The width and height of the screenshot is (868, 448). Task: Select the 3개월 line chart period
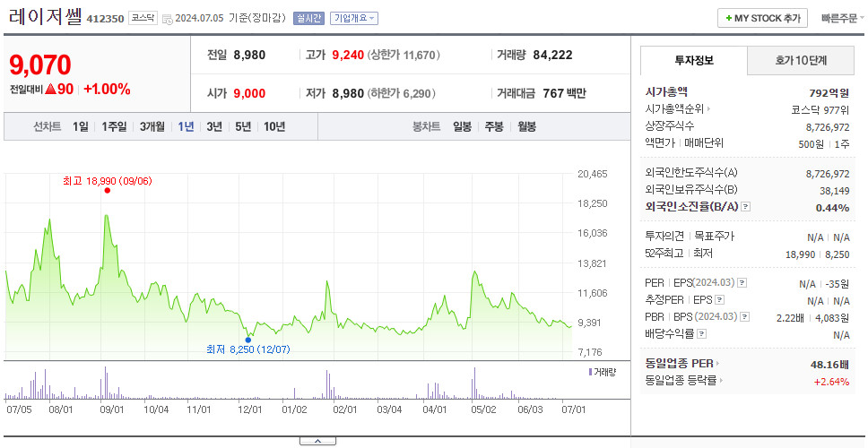(x=152, y=126)
